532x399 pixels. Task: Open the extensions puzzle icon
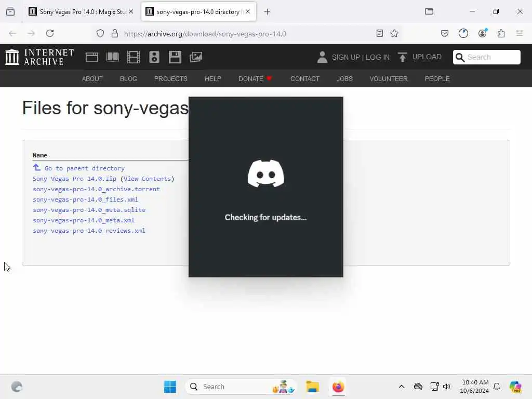pos(501,33)
